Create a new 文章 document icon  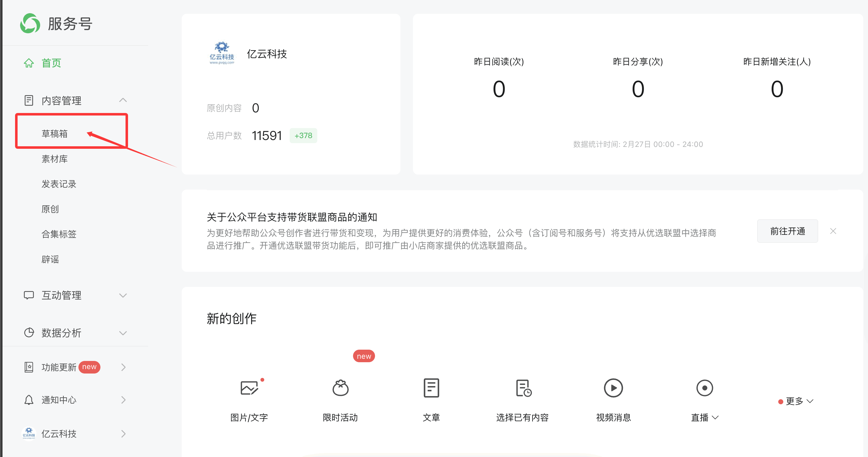pos(431,388)
